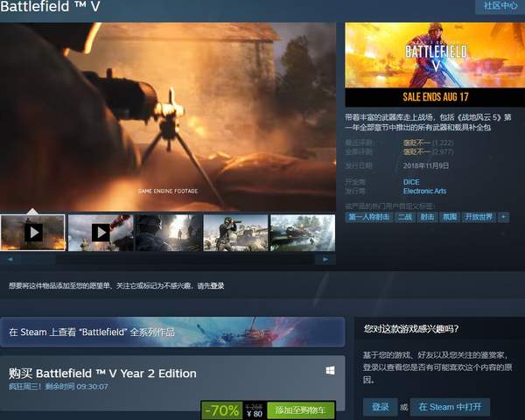Select the 第一人称射击 tag

point(368,217)
